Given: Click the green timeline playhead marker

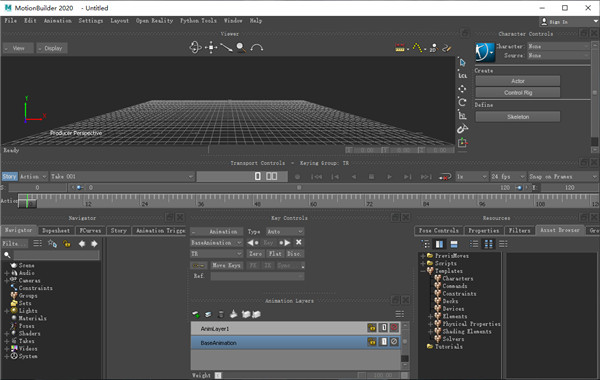Looking at the screenshot, I should (27, 200).
